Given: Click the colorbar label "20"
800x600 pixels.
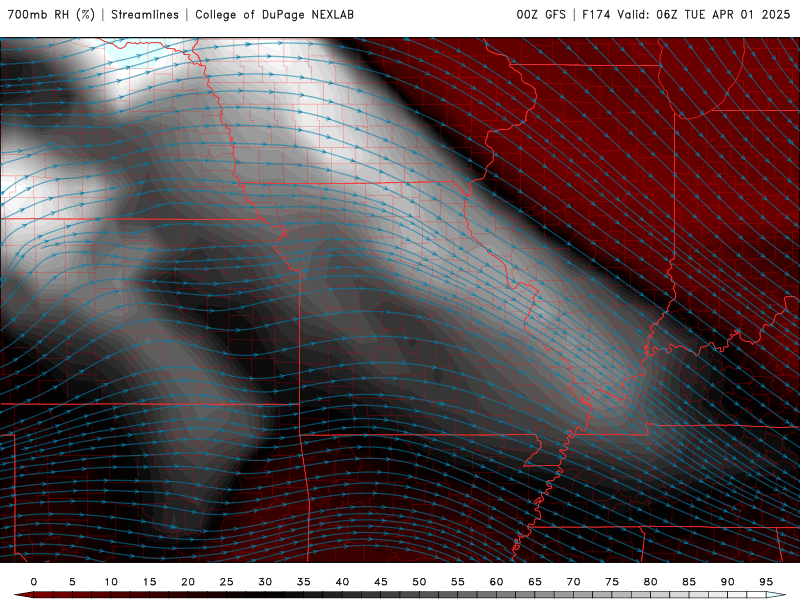Looking at the screenshot, I should (x=188, y=582).
